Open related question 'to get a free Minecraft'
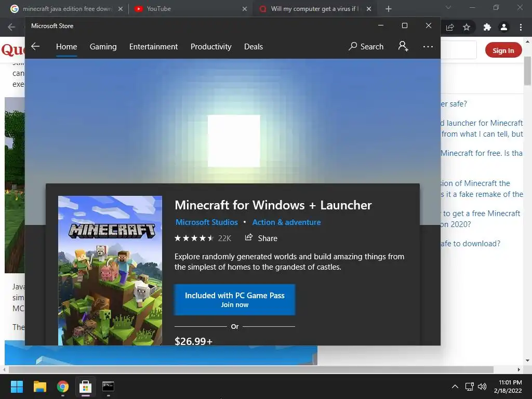The image size is (532, 399). pyautogui.click(x=481, y=219)
